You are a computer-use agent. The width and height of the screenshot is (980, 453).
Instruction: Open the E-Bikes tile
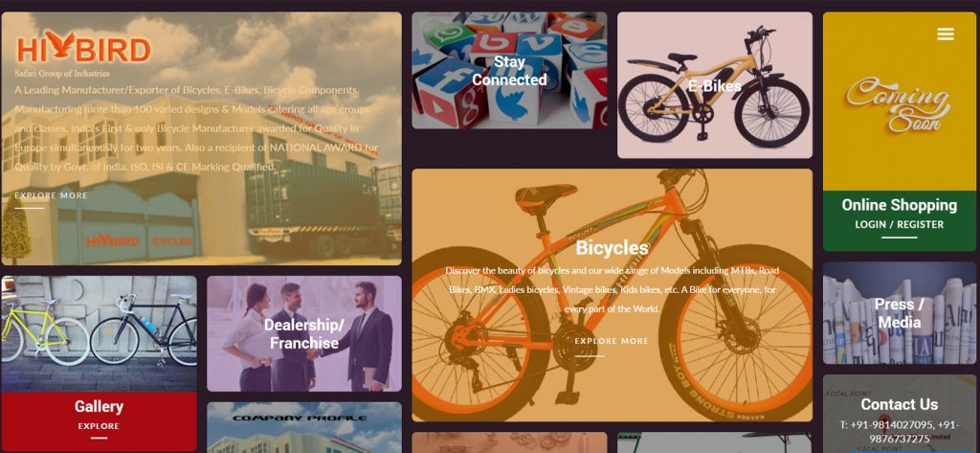(714, 85)
